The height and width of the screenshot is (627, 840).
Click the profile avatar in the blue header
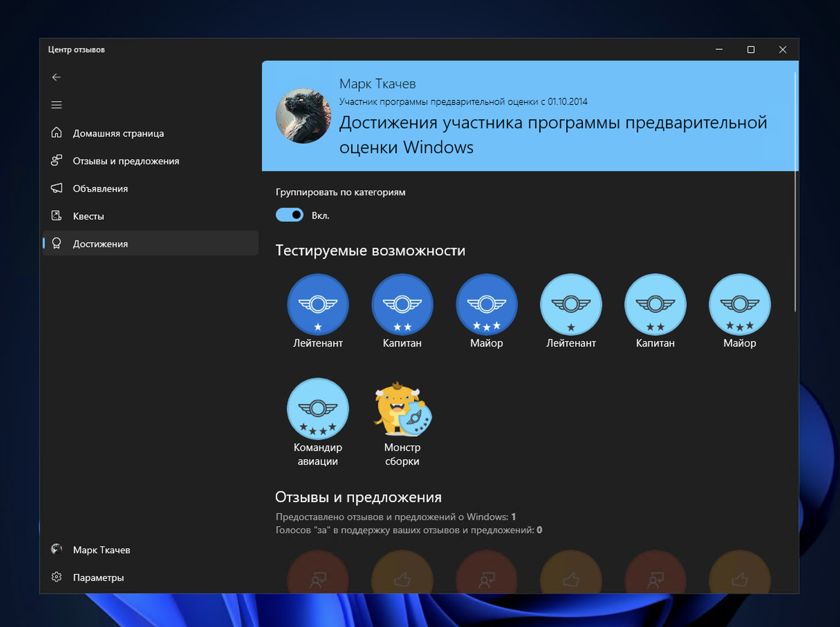point(304,116)
